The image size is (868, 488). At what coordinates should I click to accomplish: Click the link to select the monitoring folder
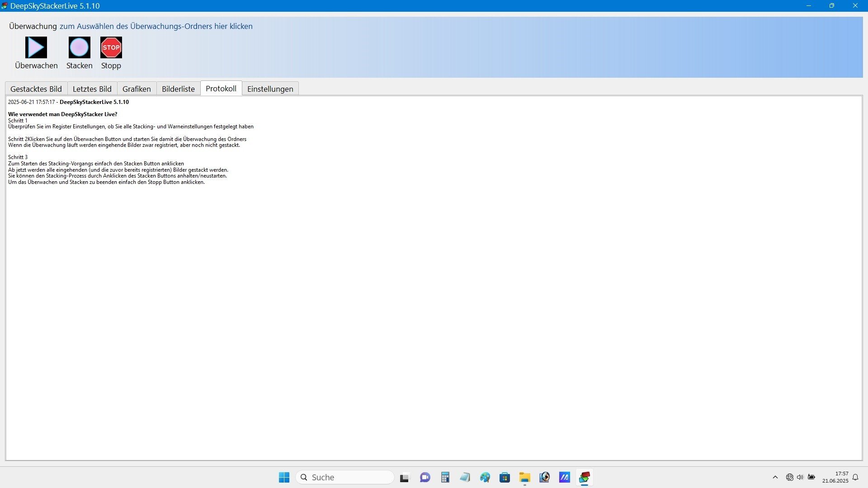point(156,26)
